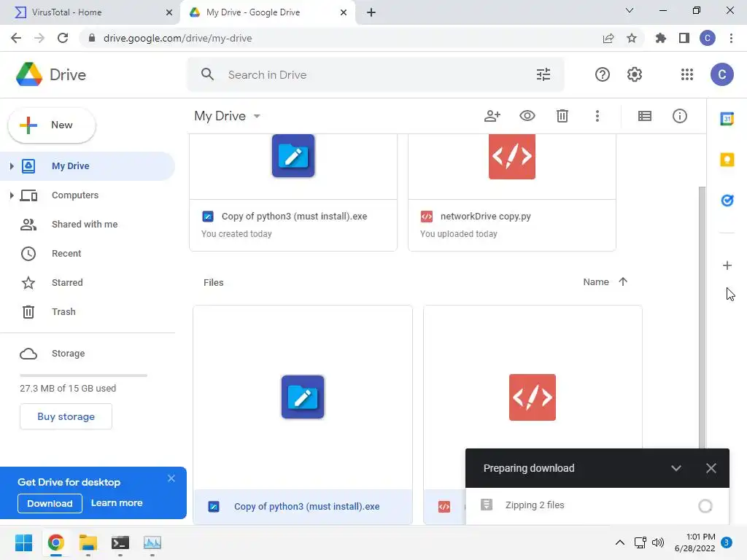Open Windows Start menu
Image resolution: width=747 pixels, height=560 pixels.
(23, 542)
